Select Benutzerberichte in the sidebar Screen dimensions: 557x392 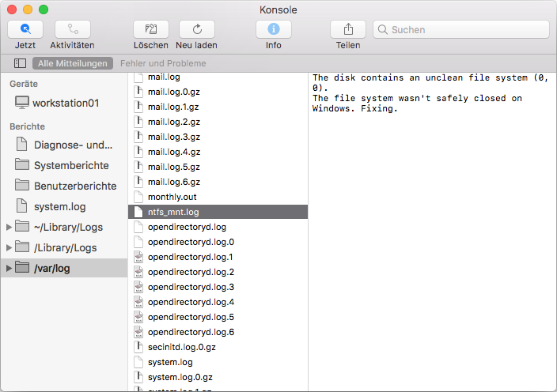[x=74, y=187]
